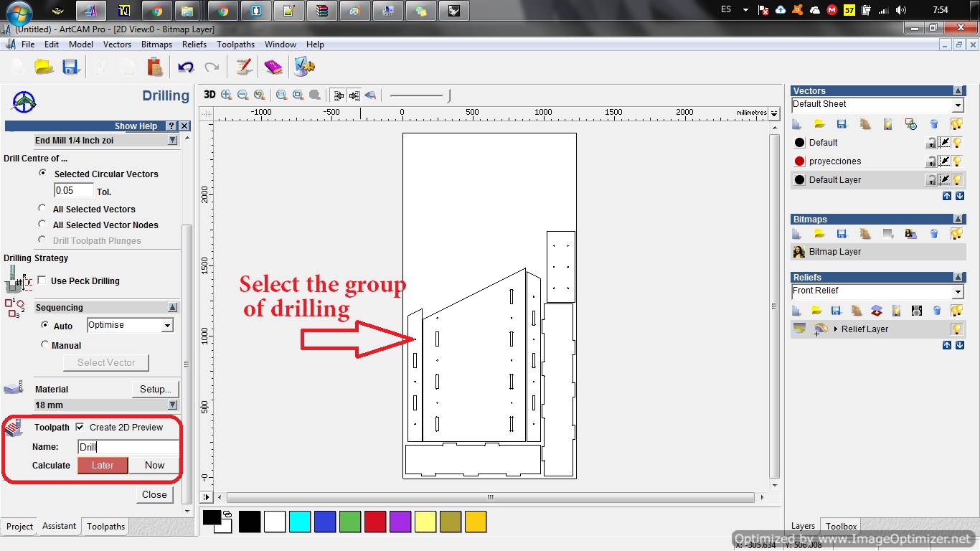
Task: Delete vector layer using Vectors trash icon
Action: (934, 124)
